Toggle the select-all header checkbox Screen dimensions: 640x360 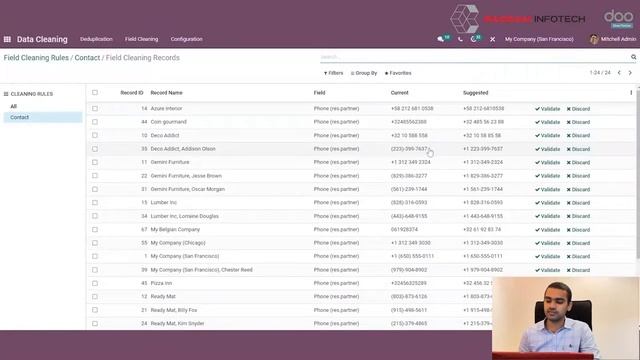[95, 93]
